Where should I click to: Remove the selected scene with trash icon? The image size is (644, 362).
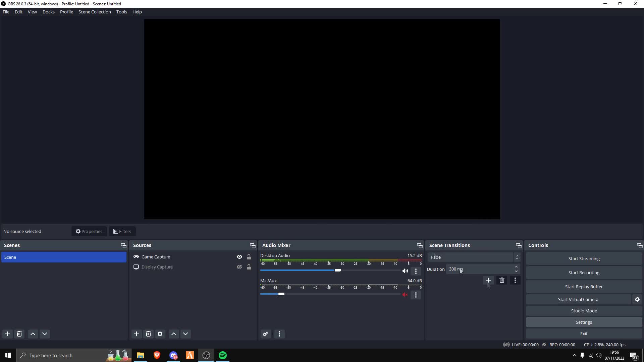(19, 334)
